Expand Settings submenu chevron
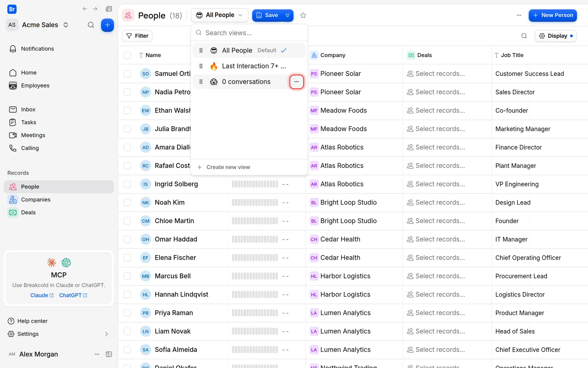 [107, 334]
